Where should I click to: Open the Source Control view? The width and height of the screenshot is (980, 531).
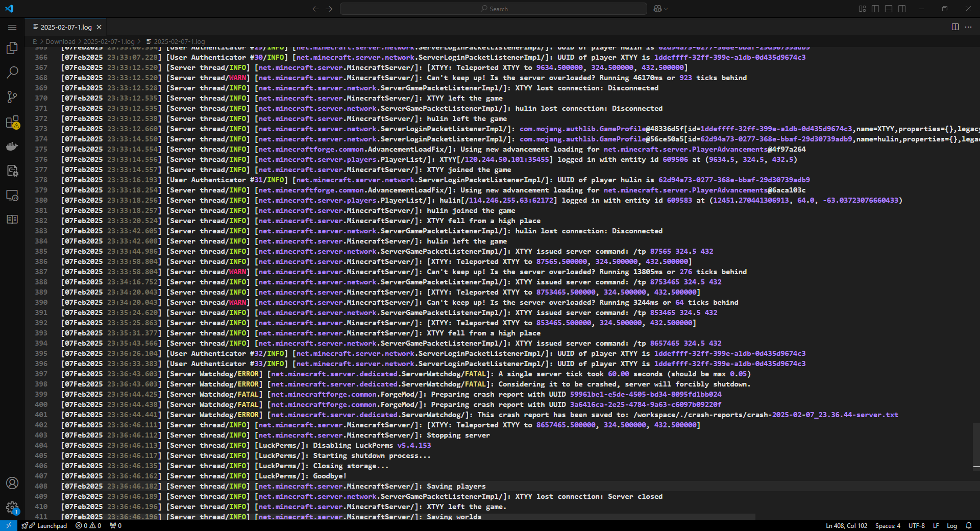(12, 97)
